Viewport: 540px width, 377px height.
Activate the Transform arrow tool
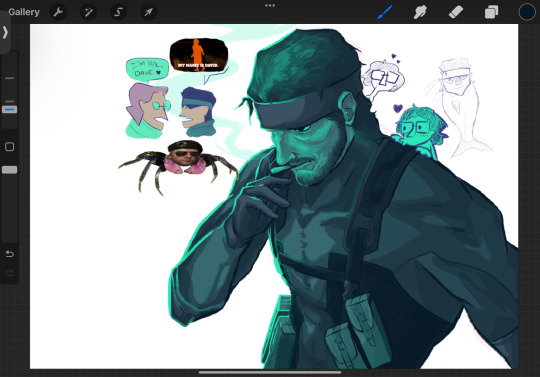pos(148,12)
